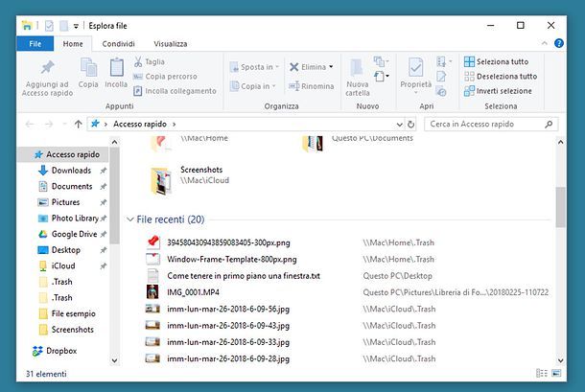Click the Copia icon in Appunti group
The image size is (585, 392).
pyautogui.click(x=88, y=68)
